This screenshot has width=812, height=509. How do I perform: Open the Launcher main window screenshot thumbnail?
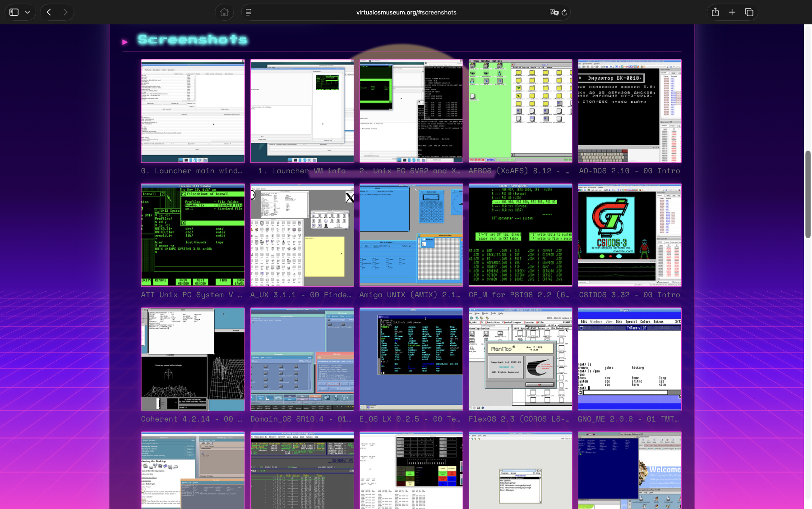coord(193,111)
